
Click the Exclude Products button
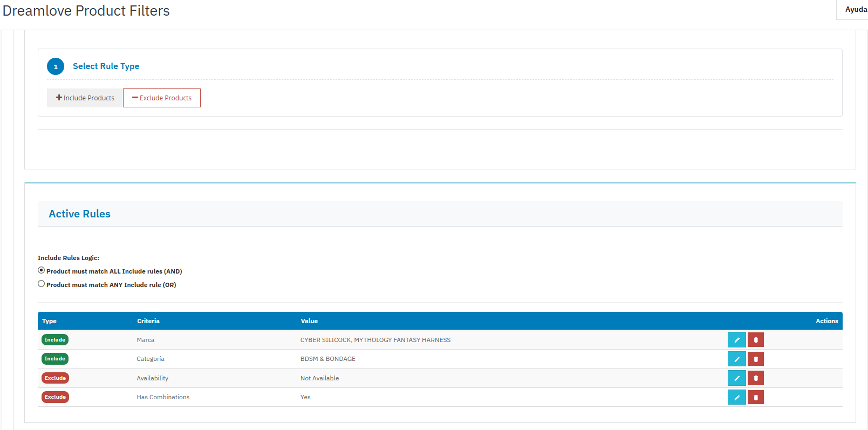pos(162,98)
